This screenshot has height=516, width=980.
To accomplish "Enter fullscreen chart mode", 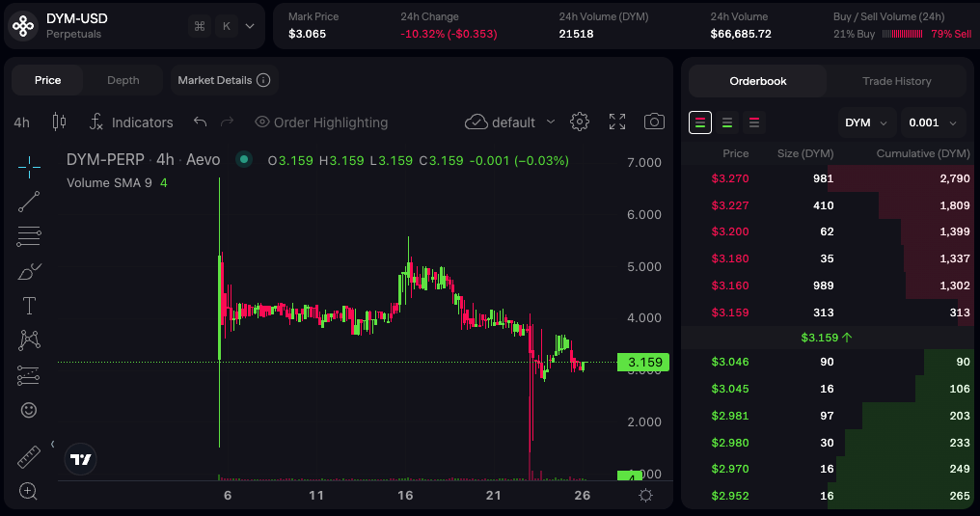I will [x=617, y=122].
